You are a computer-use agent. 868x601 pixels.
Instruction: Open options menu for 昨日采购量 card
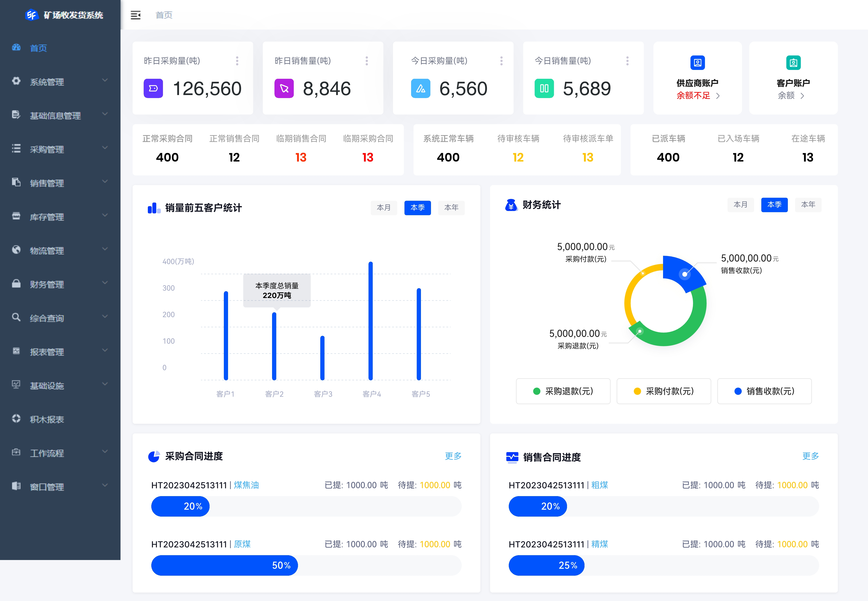pos(237,61)
